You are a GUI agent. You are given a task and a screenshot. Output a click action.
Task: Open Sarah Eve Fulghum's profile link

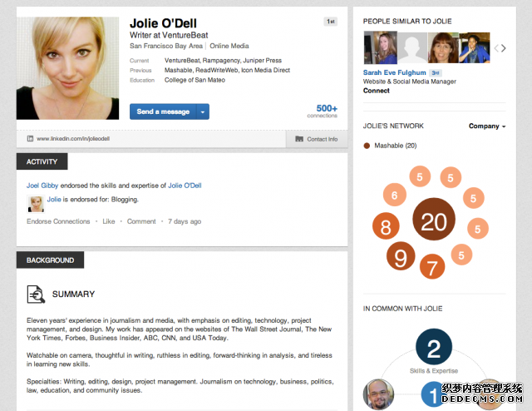[394, 72]
